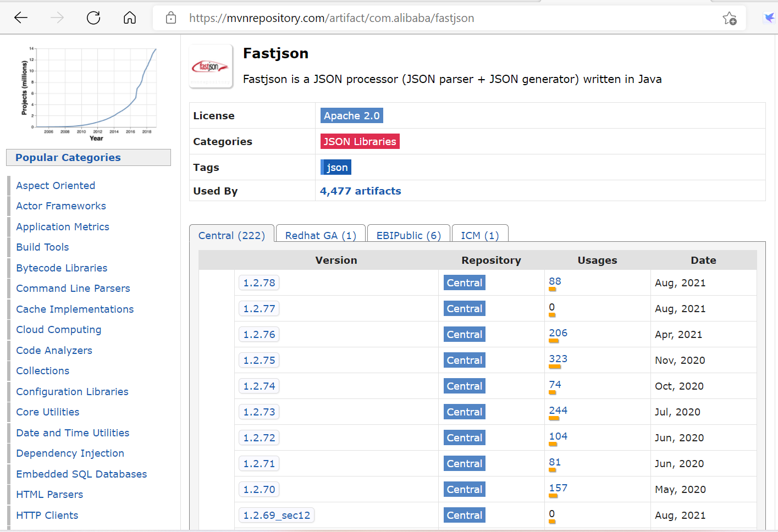Click the lock site info icon
Viewport: 778px width, 532px height.
171,18
